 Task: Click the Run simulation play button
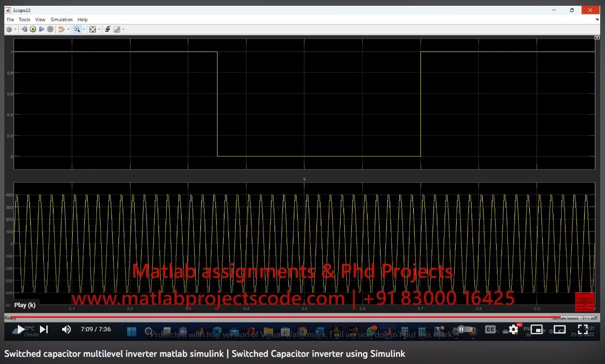33,29
